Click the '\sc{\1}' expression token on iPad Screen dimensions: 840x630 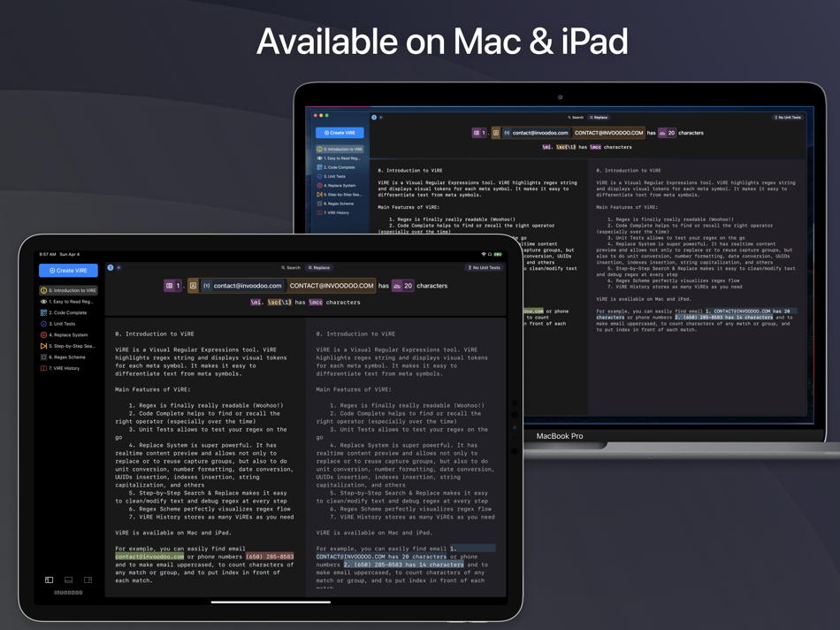pos(279,303)
